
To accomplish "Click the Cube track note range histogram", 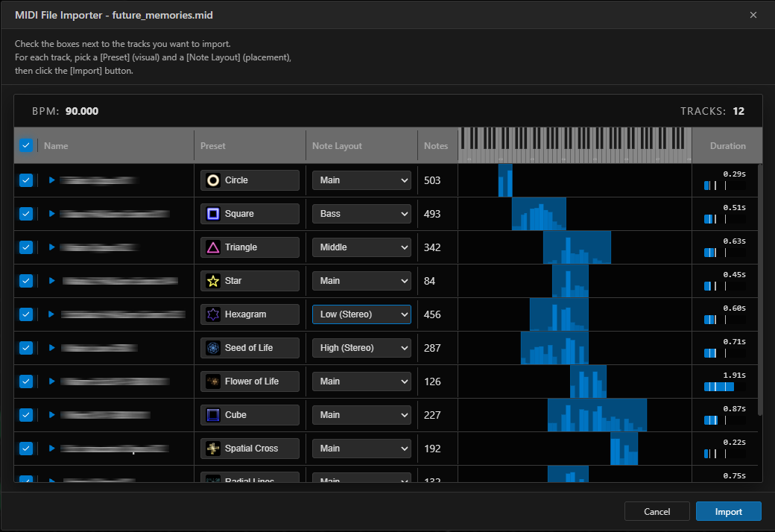I will point(597,415).
